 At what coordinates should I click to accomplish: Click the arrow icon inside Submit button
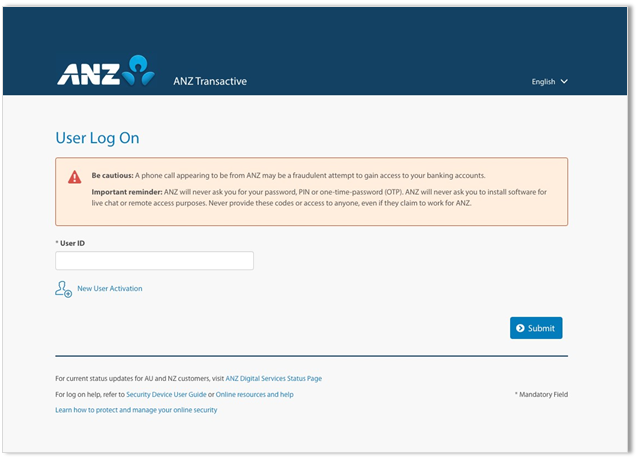point(519,328)
